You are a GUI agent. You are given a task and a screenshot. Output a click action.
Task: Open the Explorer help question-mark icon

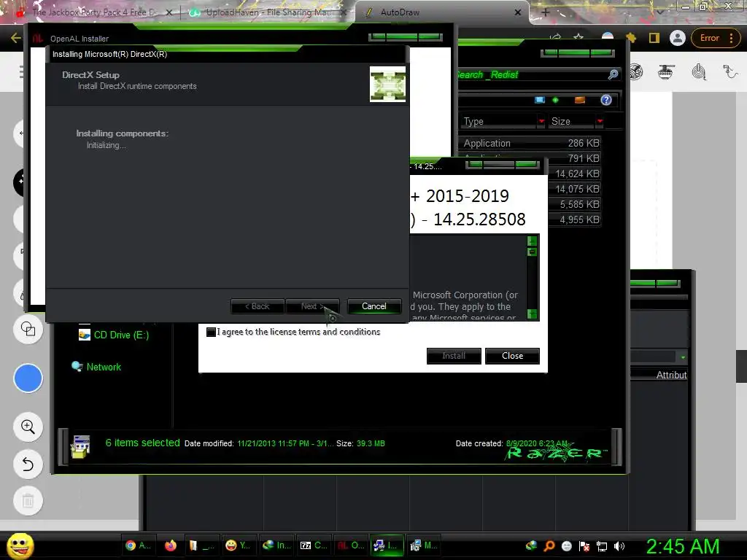[606, 99]
